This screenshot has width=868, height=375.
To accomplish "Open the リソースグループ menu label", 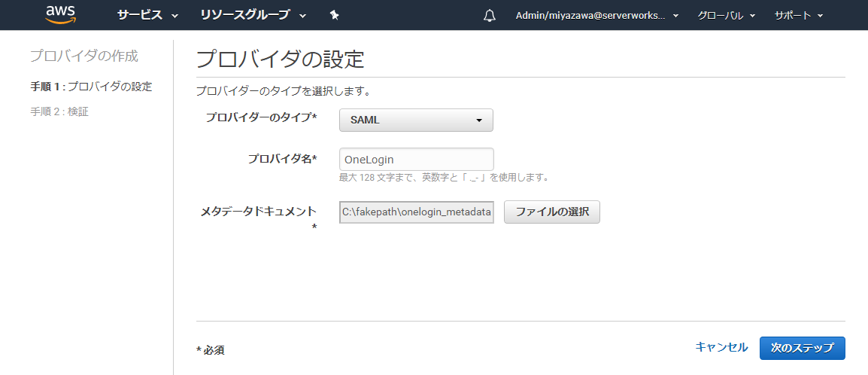I will point(245,16).
